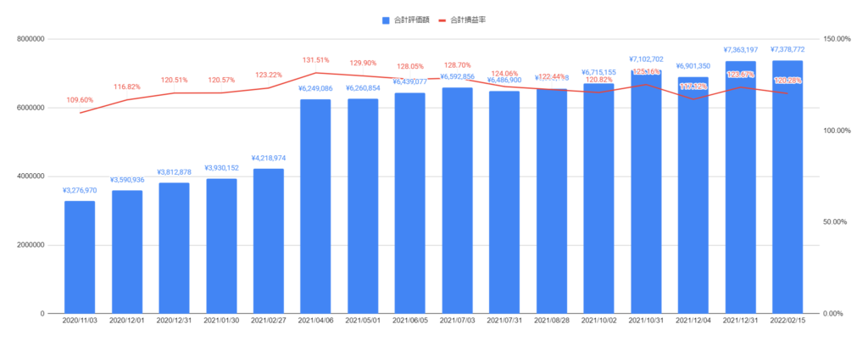
Task: Click the bar for 2020/11/03
Action: [80, 257]
